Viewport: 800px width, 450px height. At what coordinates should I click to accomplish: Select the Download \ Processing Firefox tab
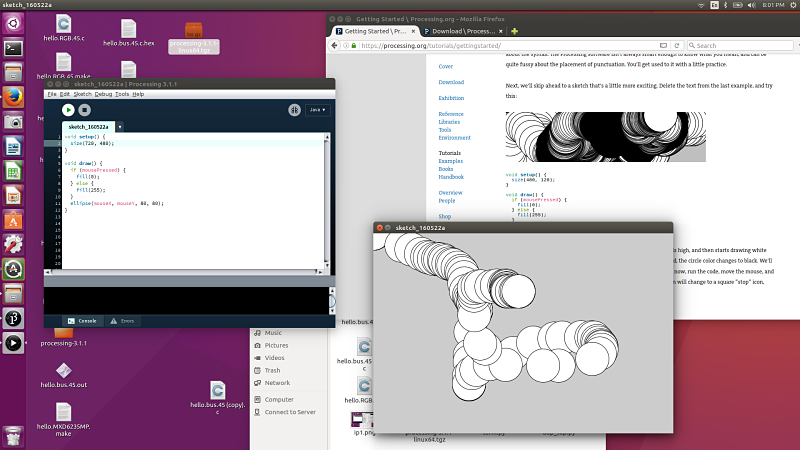(x=463, y=31)
